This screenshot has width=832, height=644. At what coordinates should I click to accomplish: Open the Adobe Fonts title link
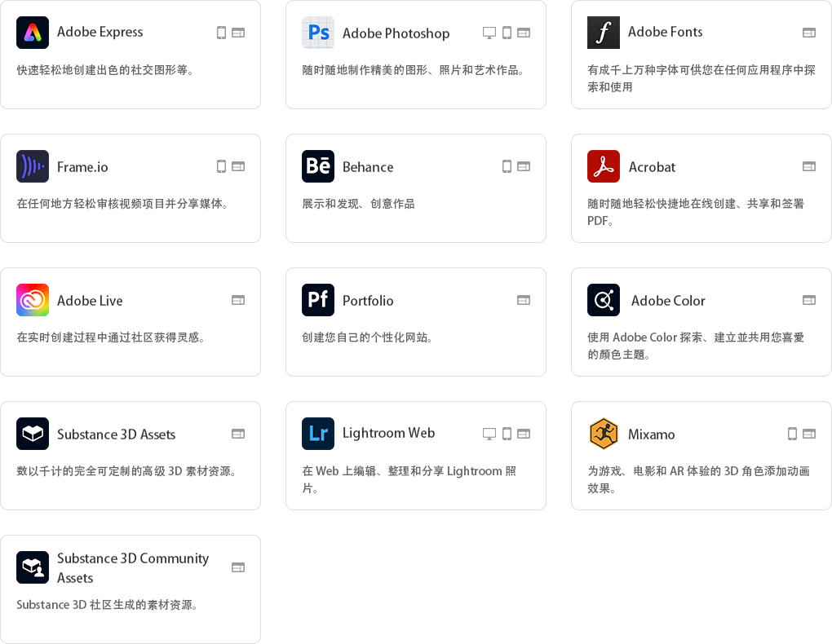tap(666, 33)
